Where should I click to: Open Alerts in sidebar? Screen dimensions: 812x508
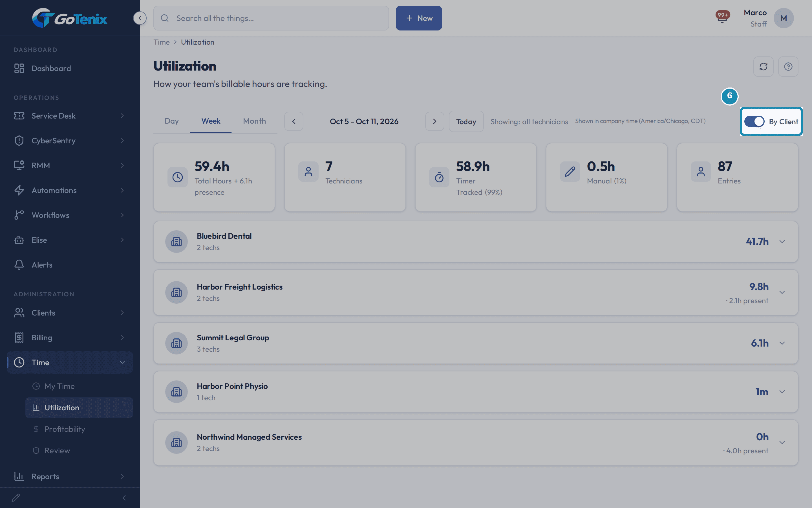pyautogui.click(x=70, y=265)
